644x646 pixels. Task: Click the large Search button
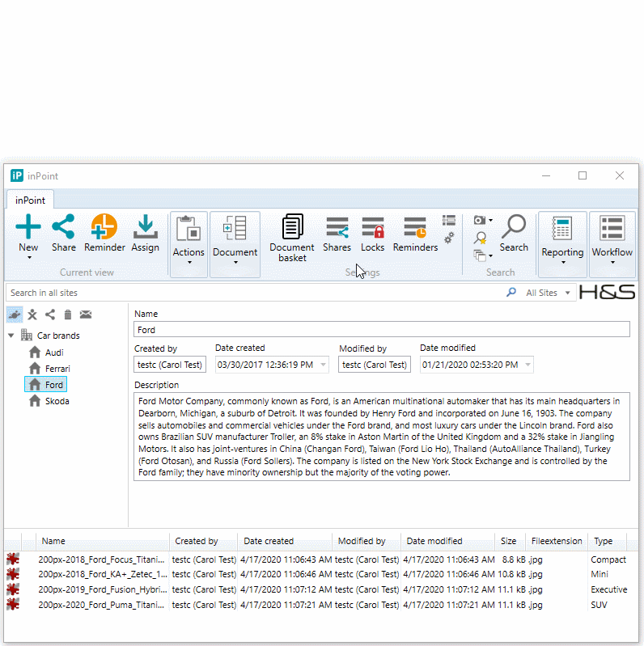[x=513, y=234]
